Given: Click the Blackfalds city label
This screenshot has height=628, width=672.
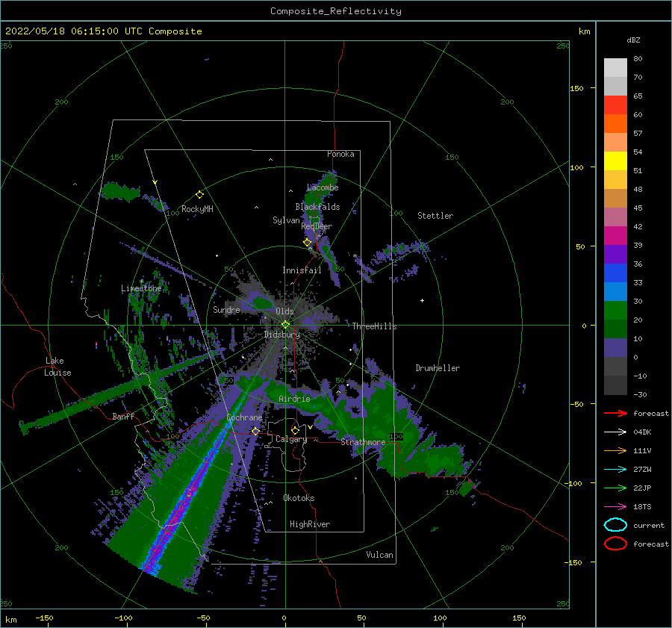Looking at the screenshot, I should coord(317,207).
